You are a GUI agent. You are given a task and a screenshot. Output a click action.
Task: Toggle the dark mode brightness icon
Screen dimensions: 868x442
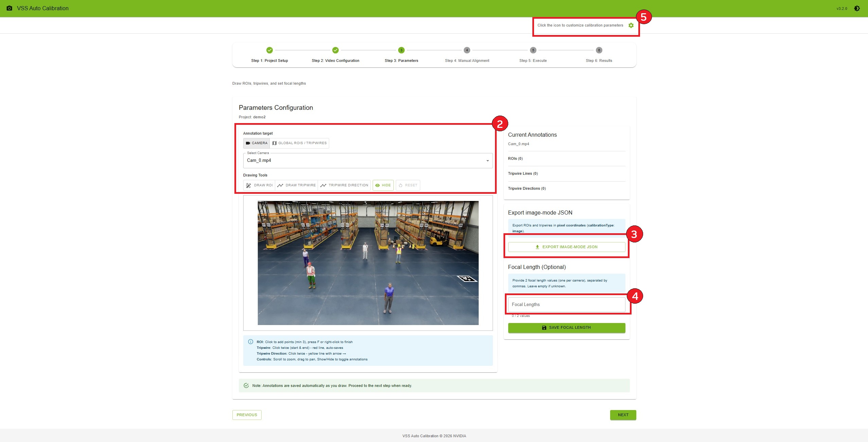pos(857,8)
